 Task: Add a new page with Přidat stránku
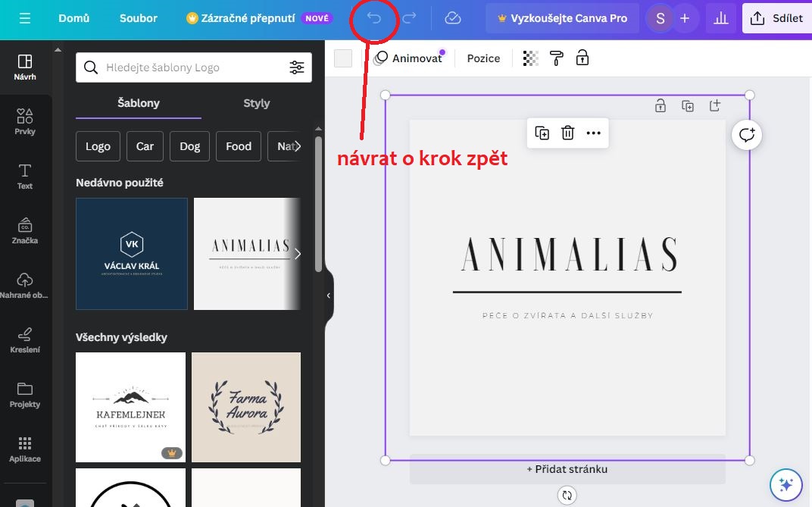tap(567, 469)
